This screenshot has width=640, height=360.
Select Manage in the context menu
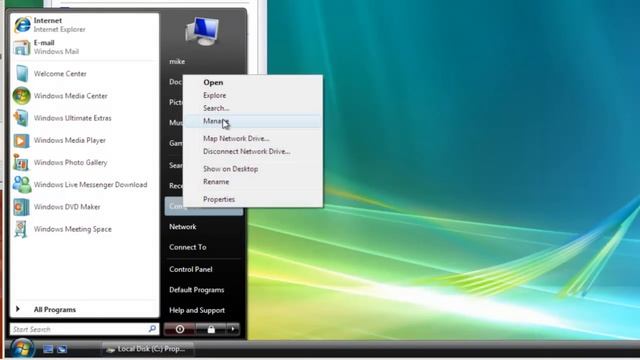[x=252, y=121]
